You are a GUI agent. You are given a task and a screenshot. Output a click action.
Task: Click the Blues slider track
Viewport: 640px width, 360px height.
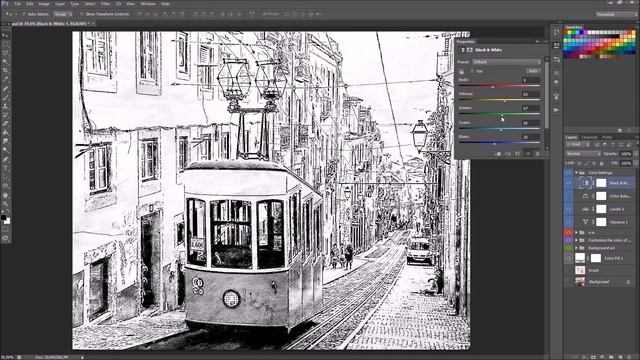[499, 142]
